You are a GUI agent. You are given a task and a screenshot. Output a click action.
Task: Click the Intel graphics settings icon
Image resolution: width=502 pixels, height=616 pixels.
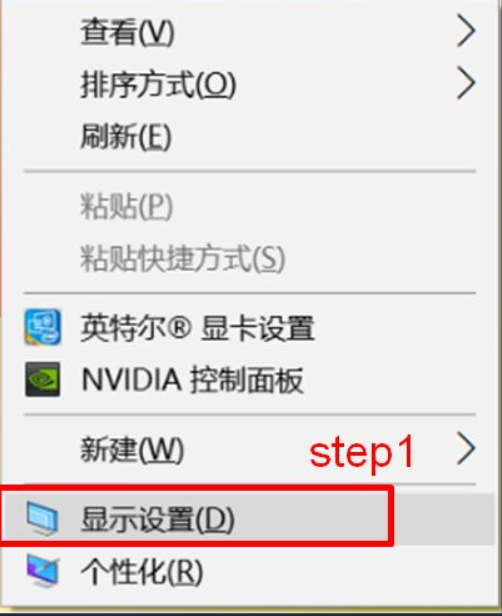42,327
